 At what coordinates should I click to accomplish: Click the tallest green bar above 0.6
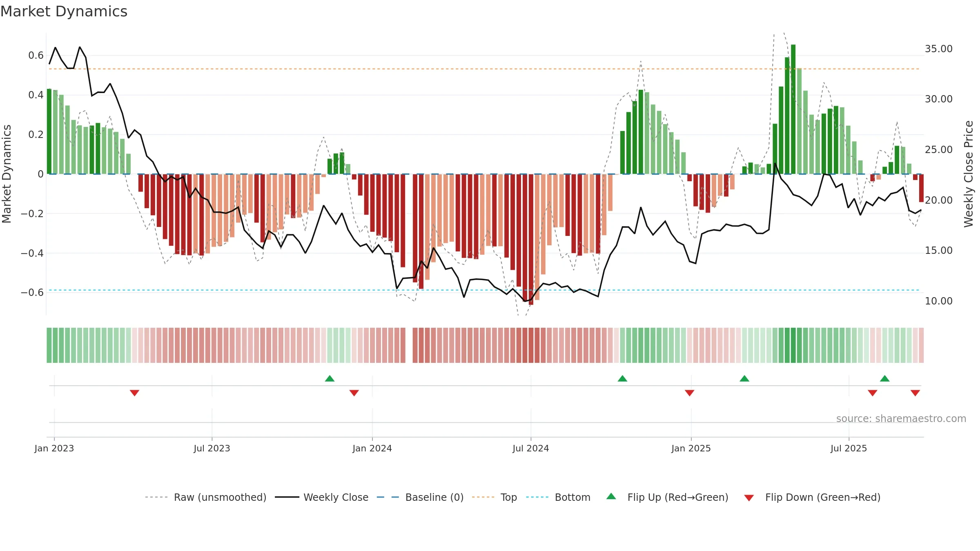coord(793,109)
